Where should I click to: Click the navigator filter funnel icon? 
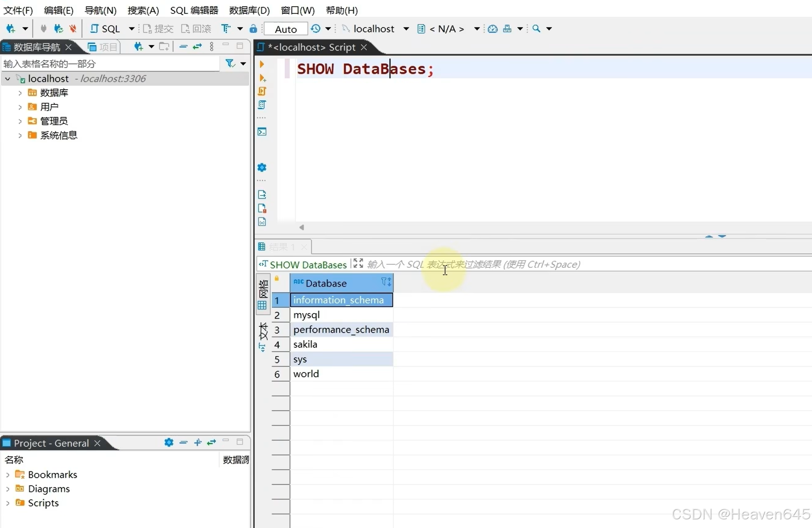click(x=230, y=64)
